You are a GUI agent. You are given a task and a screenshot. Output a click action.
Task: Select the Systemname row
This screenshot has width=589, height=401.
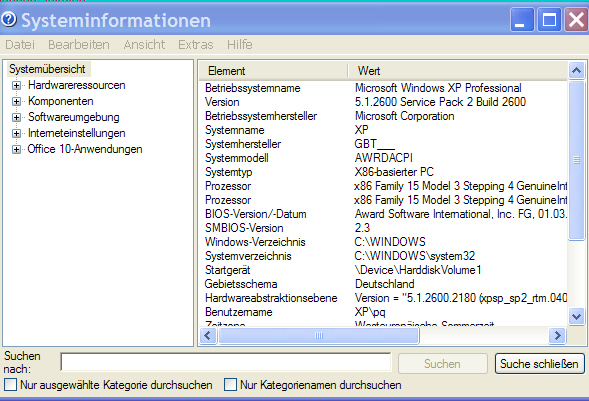coord(383,130)
